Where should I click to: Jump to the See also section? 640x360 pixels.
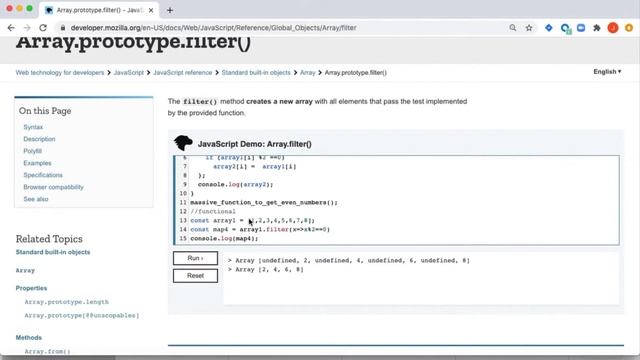pos(36,199)
